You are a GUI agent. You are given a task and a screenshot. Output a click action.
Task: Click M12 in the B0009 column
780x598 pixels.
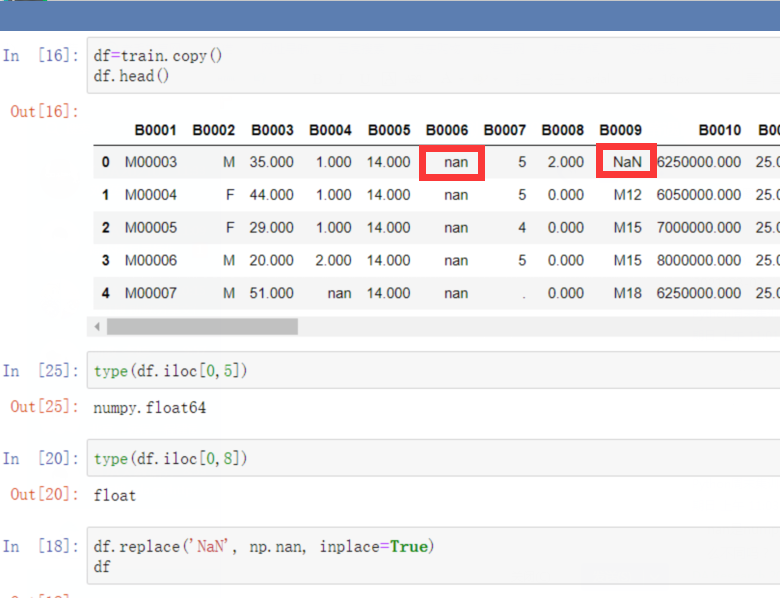627,195
